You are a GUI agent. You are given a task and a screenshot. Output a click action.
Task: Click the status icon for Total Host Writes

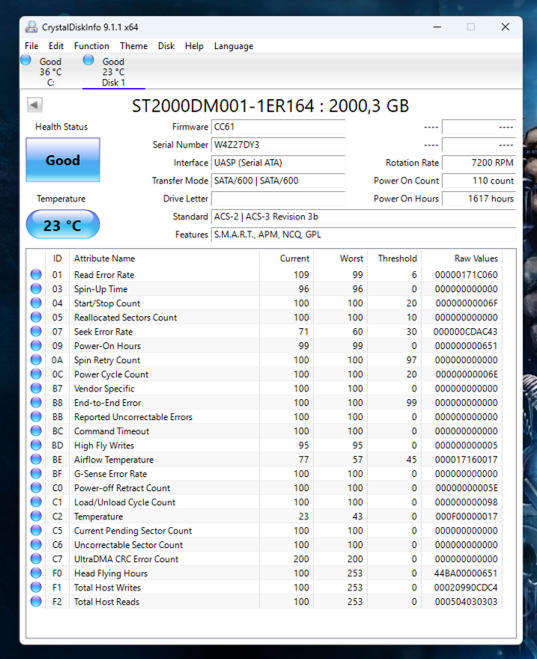36,587
